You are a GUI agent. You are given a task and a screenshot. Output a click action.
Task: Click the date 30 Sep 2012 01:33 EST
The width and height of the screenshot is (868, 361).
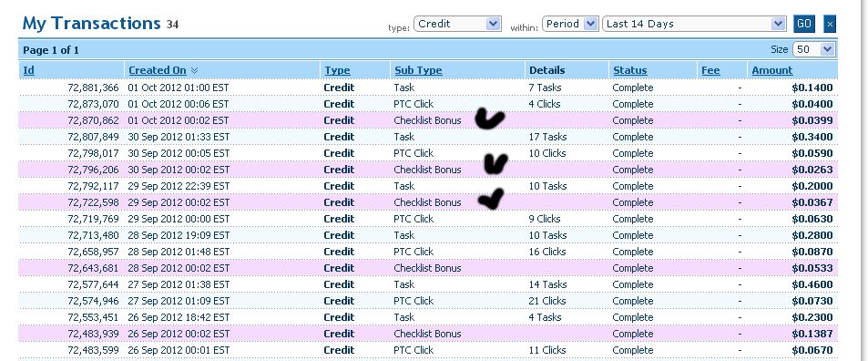tap(179, 137)
